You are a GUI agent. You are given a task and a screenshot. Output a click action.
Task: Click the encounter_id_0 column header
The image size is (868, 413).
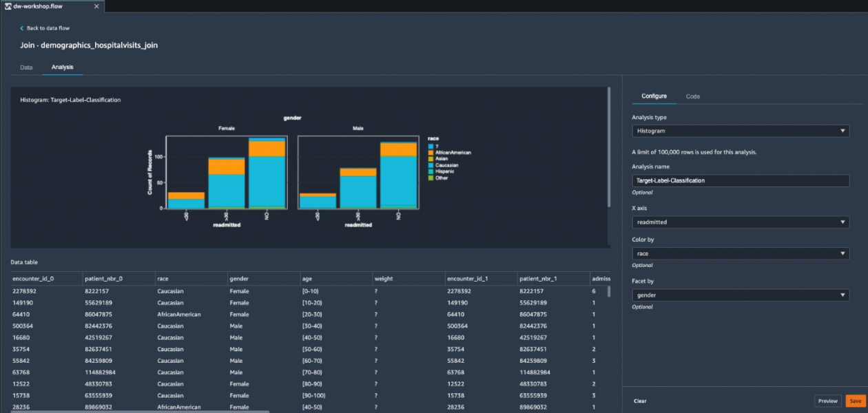point(31,278)
